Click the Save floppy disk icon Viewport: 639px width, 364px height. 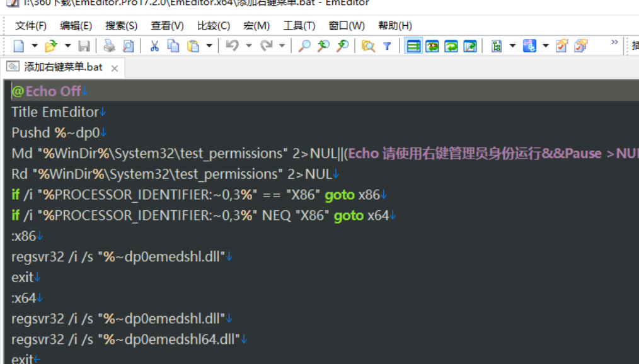click(84, 46)
